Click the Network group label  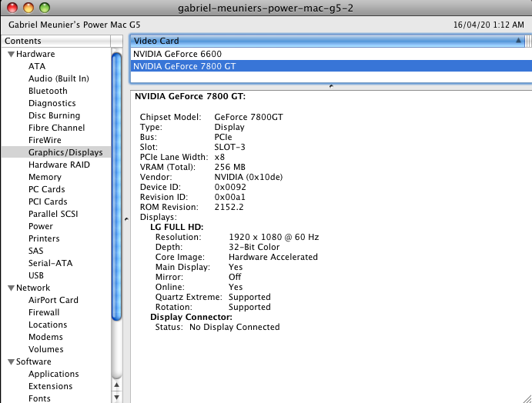(x=33, y=288)
